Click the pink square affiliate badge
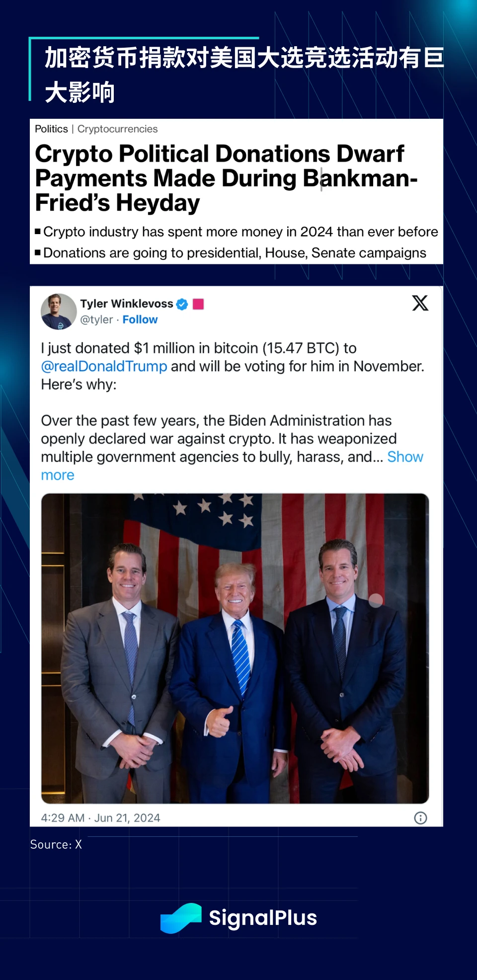 (x=198, y=304)
